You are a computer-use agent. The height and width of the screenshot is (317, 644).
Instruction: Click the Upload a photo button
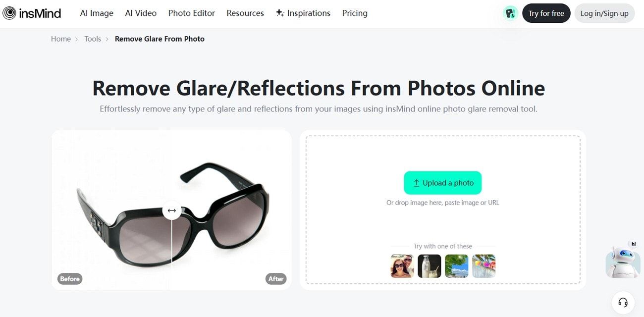[x=442, y=183]
